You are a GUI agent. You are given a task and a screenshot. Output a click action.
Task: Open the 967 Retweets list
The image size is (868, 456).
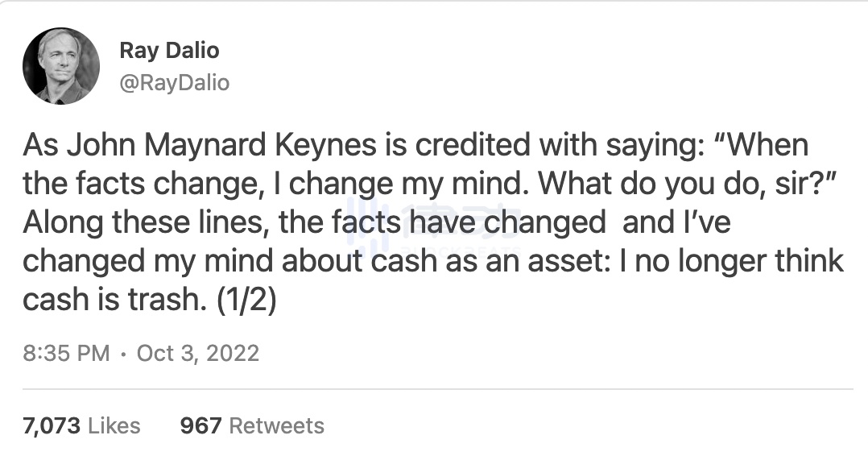(252, 425)
